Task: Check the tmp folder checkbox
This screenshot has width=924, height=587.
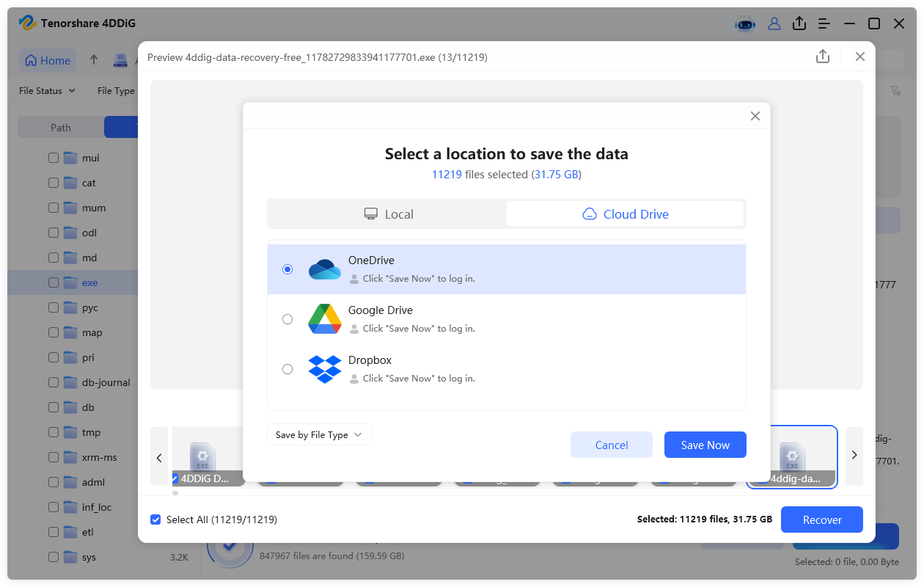Action: pyautogui.click(x=54, y=432)
